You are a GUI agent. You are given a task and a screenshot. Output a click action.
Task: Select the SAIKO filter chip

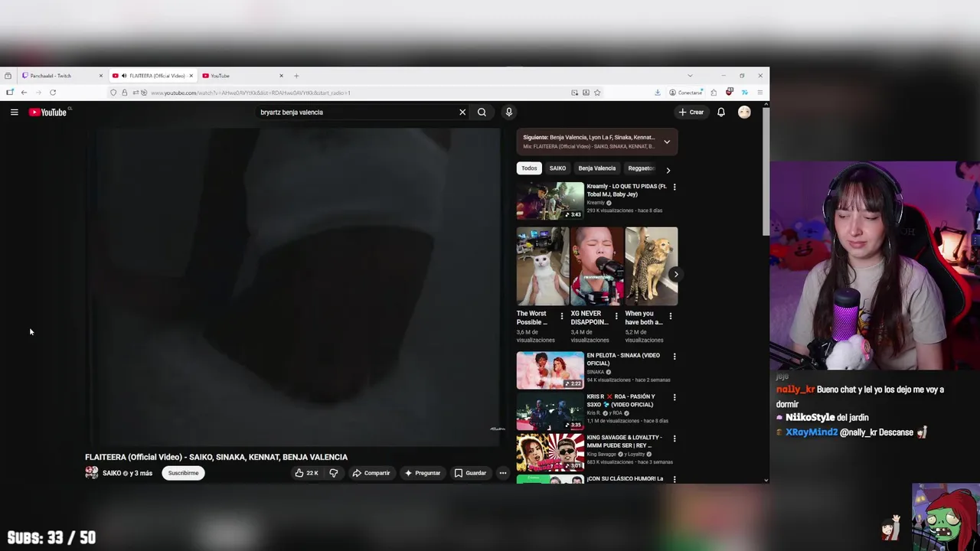pos(557,168)
